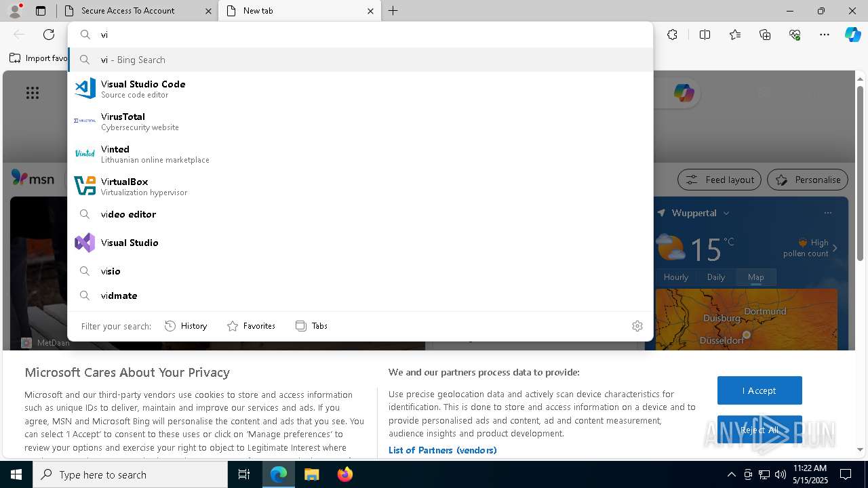Screen dimensions: 868x488
Task: Switch to the Secure Access To Account tab
Action: coord(138,11)
